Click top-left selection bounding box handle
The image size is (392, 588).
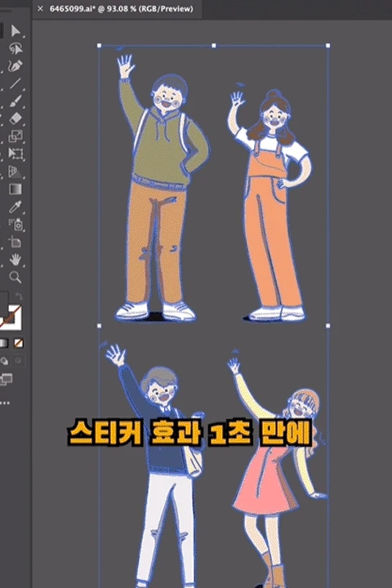[100, 46]
